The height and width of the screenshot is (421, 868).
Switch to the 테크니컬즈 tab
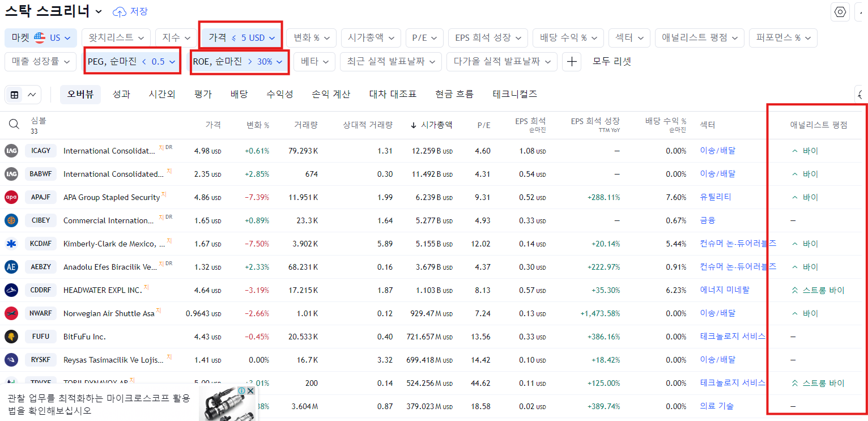coord(515,95)
